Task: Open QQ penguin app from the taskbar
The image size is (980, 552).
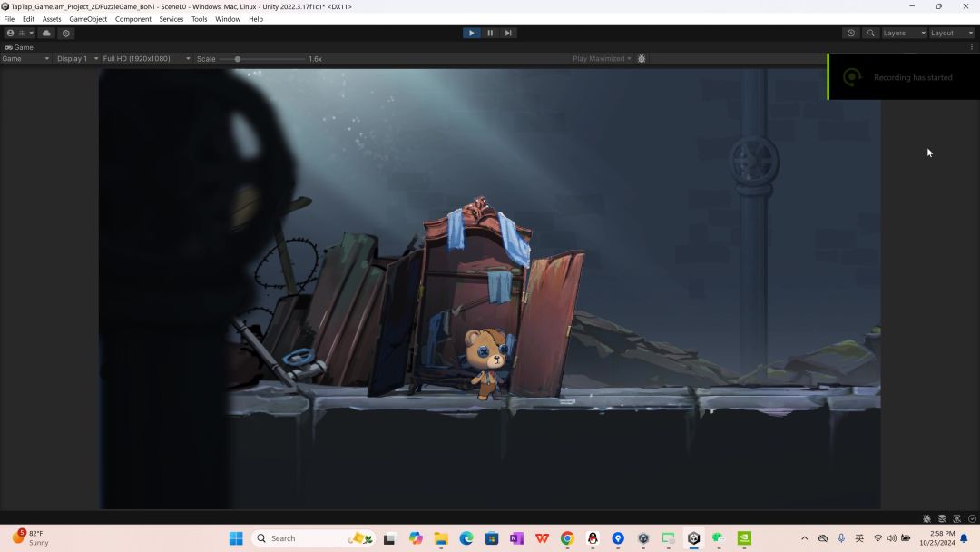Action: coord(593,538)
